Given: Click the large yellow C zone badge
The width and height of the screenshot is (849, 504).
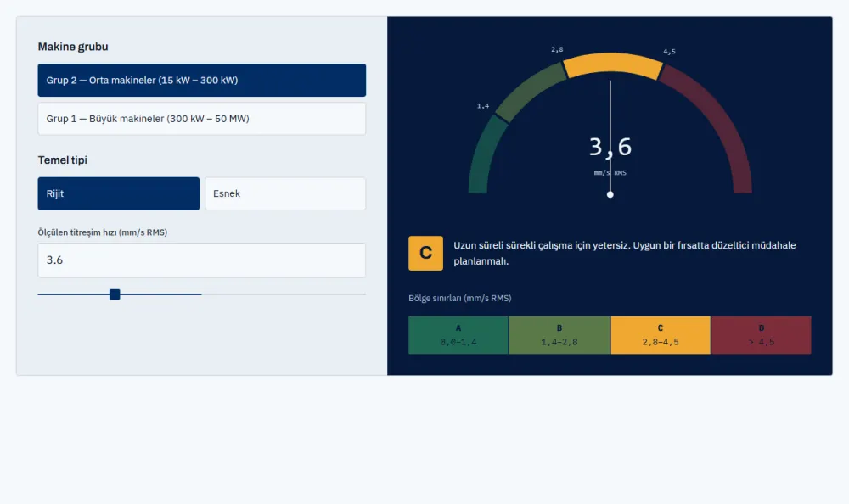Looking at the screenshot, I should coord(425,253).
